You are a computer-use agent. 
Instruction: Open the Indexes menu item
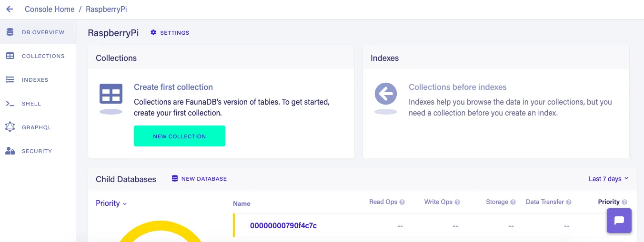coord(35,80)
